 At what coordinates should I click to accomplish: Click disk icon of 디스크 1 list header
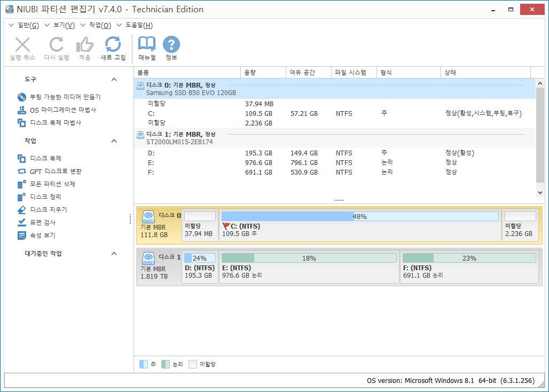point(140,135)
